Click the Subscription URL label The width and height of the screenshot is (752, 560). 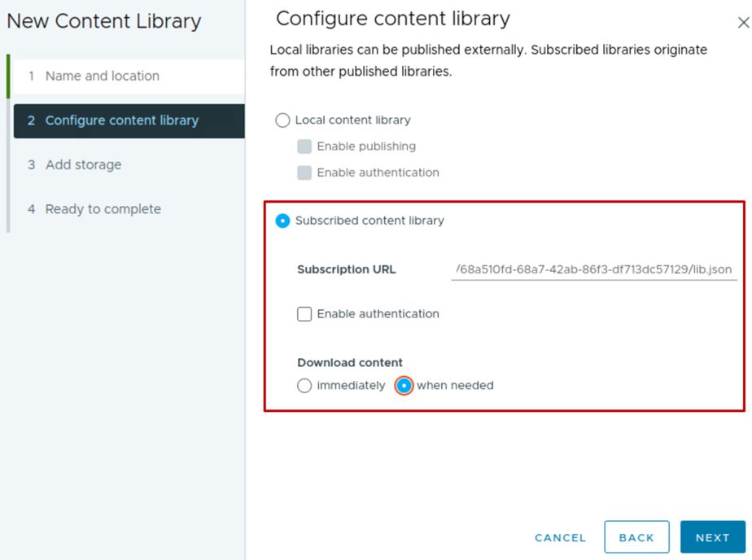click(347, 269)
